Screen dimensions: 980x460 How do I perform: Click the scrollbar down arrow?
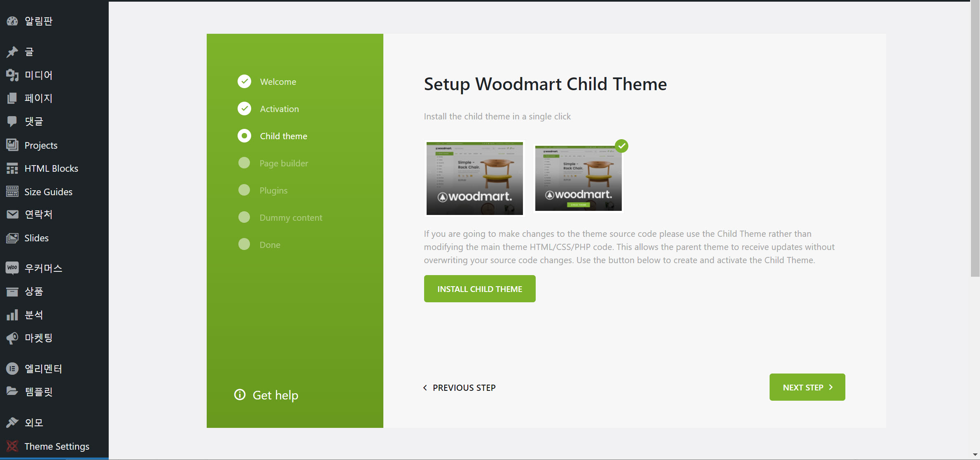[975, 455]
